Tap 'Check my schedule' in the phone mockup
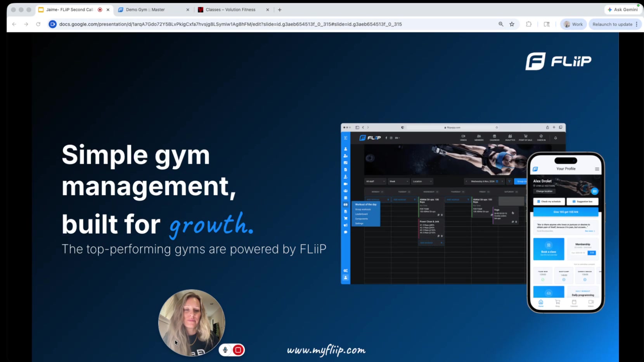644x362 pixels. point(549,202)
